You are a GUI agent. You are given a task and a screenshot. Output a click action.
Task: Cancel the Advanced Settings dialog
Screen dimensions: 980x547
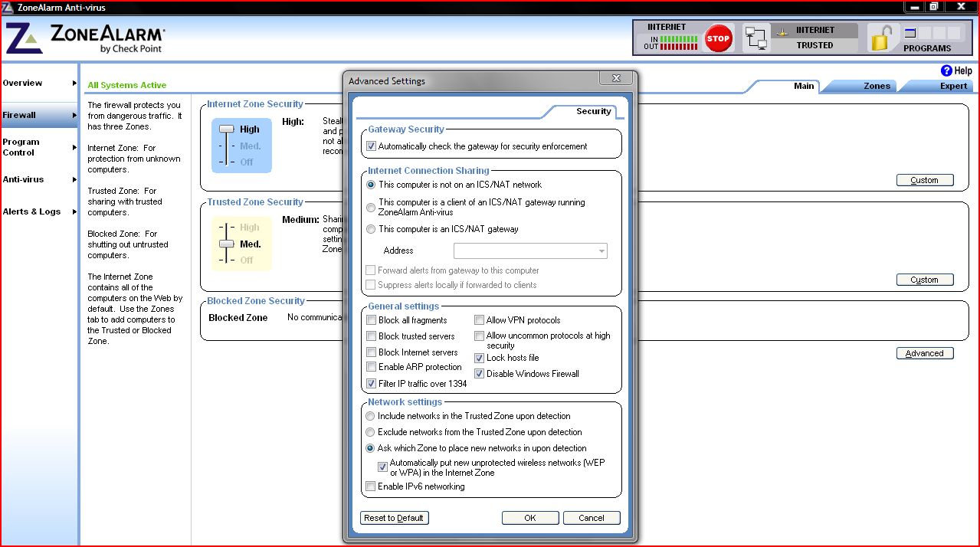click(x=592, y=518)
